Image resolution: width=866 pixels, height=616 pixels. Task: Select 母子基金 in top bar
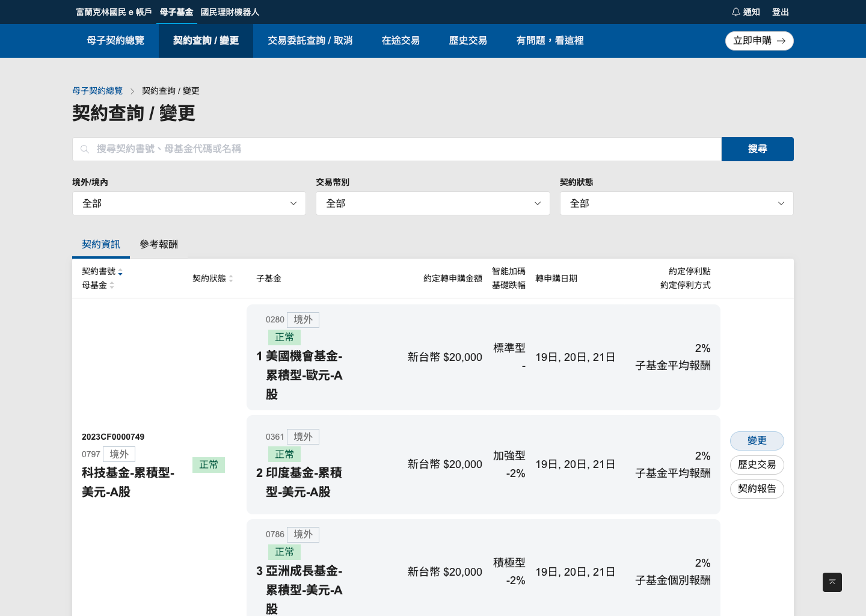tap(176, 12)
